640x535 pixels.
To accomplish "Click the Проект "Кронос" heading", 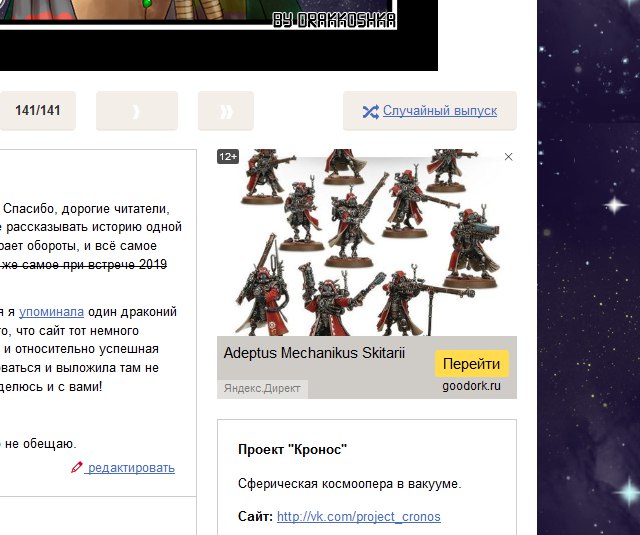I will pos(292,449).
